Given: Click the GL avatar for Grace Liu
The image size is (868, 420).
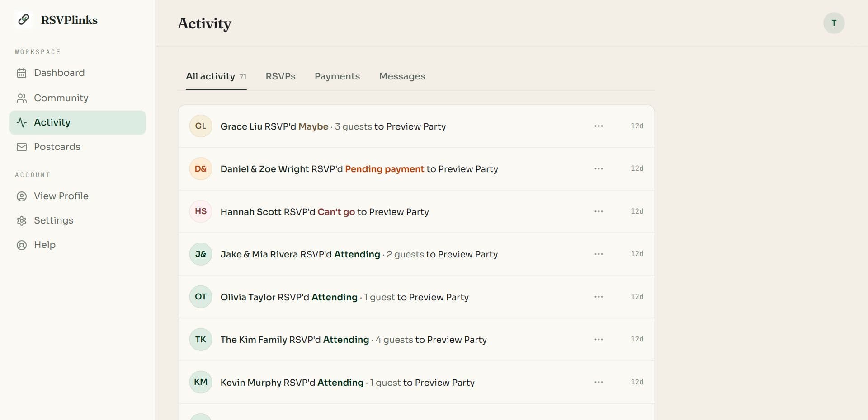Looking at the screenshot, I should coord(201,126).
